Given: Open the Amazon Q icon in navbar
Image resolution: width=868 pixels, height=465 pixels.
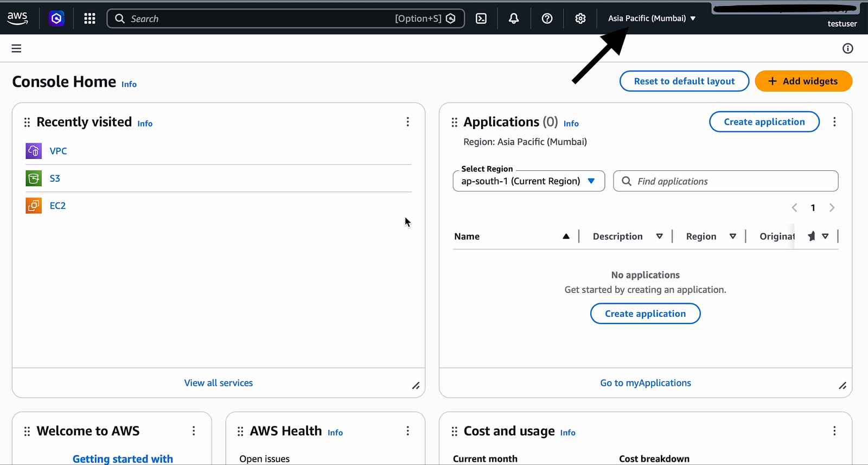Looking at the screenshot, I should click(x=56, y=18).
